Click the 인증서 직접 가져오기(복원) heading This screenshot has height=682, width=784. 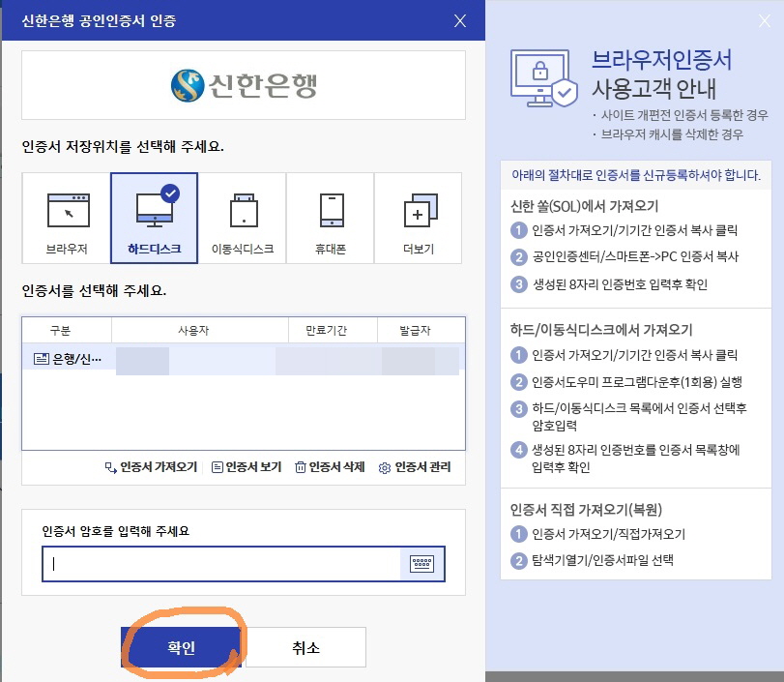coord(586,510)
